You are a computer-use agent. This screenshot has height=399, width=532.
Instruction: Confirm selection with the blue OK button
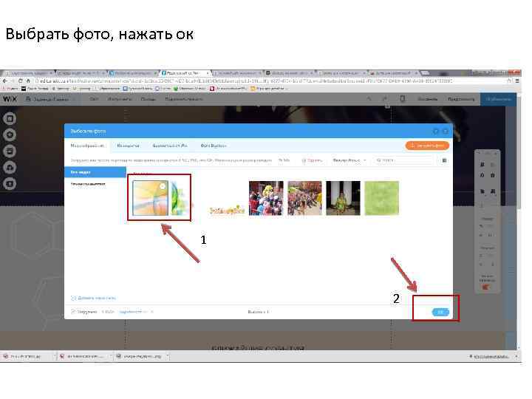[x=440, y=312]
